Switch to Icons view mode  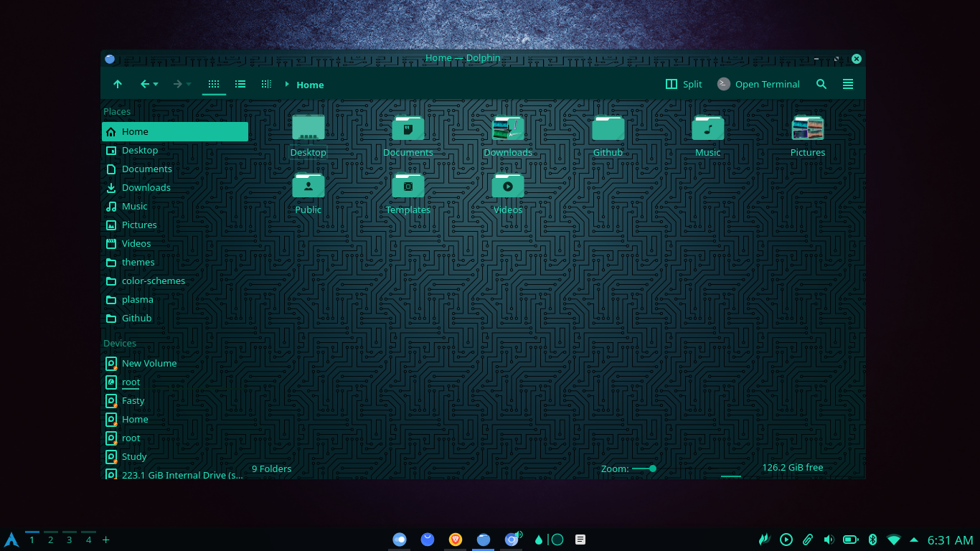click(x=214, y=84)
